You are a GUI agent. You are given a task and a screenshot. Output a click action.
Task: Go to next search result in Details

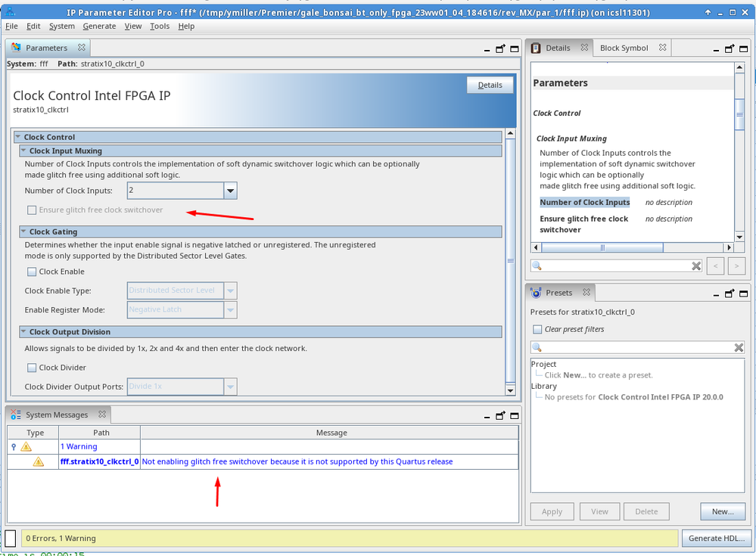(737, 266)
